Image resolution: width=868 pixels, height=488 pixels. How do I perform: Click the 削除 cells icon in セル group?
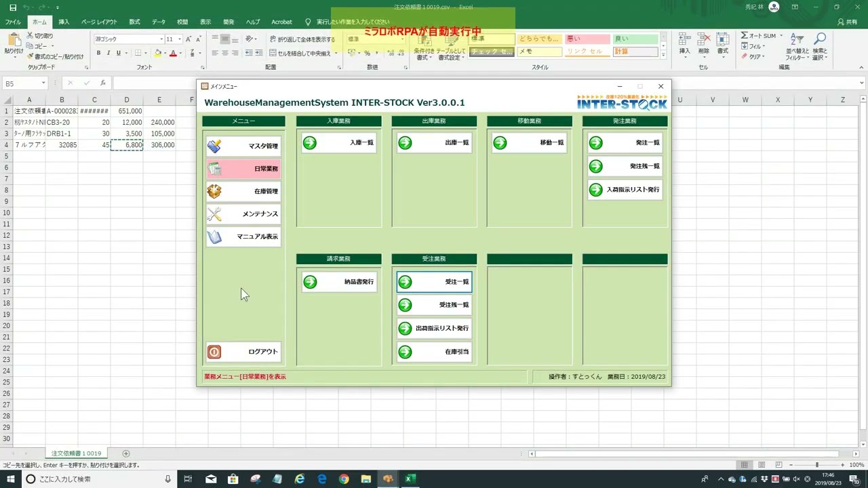tap(704, 39)
